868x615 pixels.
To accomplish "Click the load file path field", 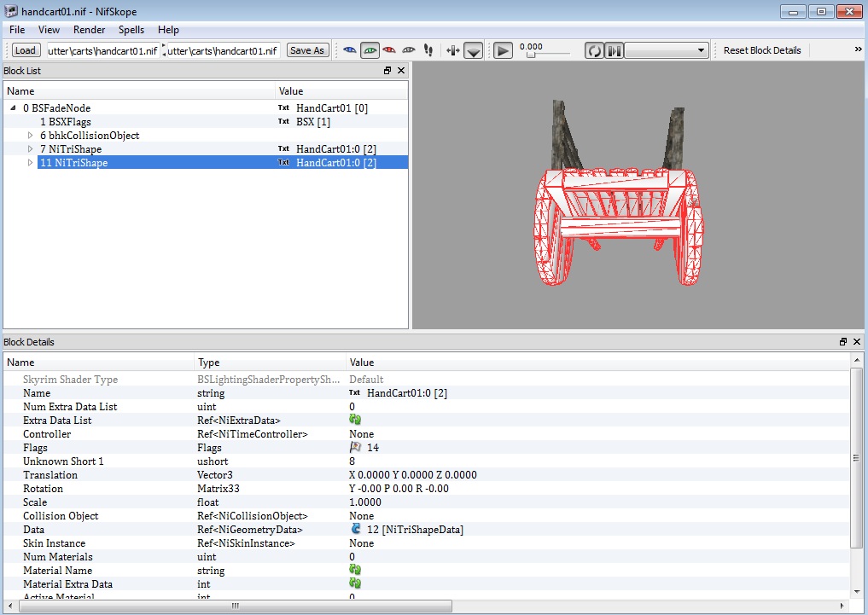I will [x=103, y=51].
